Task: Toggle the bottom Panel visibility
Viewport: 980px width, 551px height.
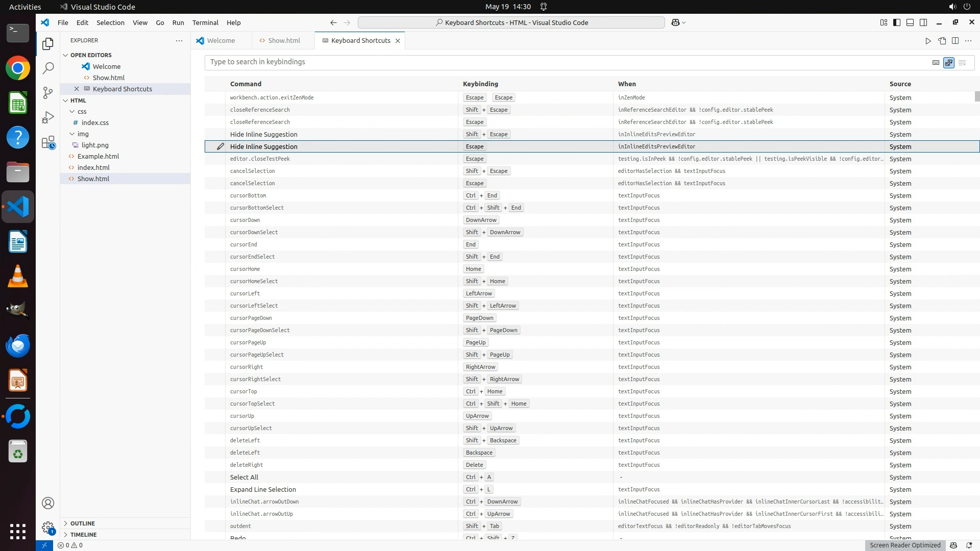Action: (910, 22)
